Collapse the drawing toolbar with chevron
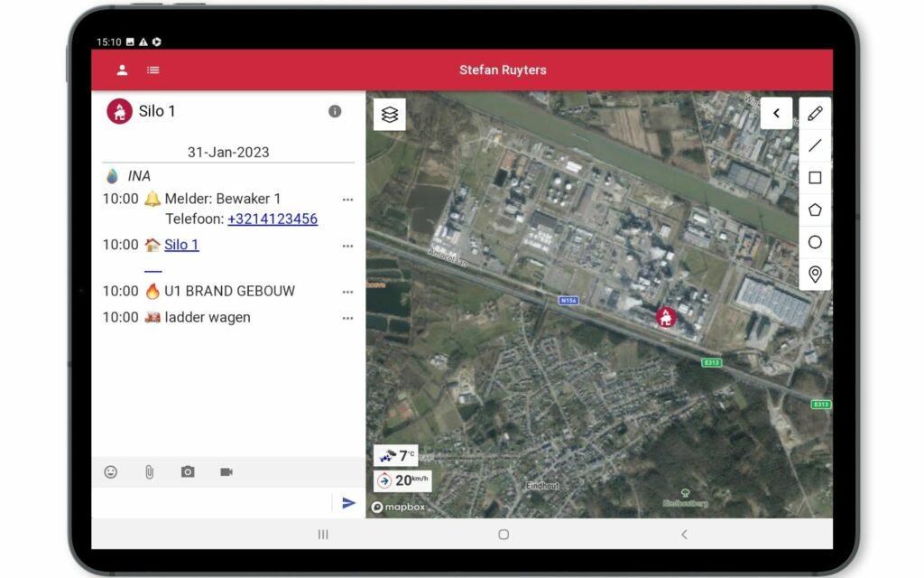This screenshot has width=924, height=578. click(x=776, y=114)
